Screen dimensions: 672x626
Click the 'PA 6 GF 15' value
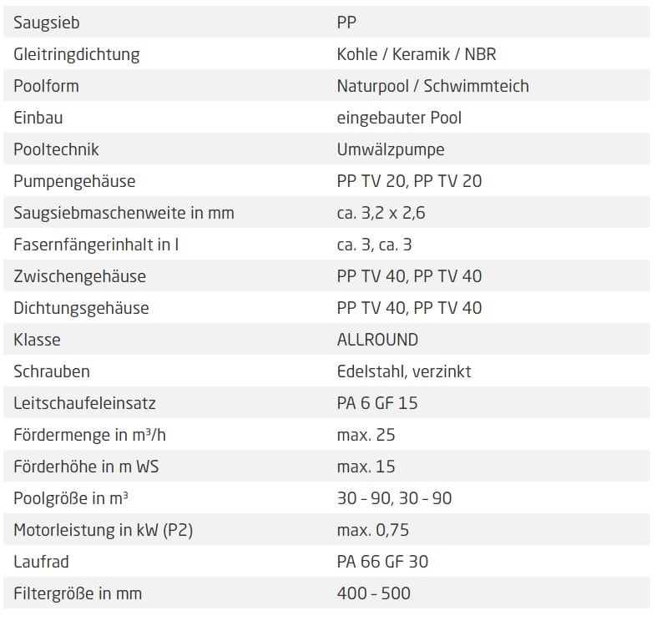click(x=377, y=403)
